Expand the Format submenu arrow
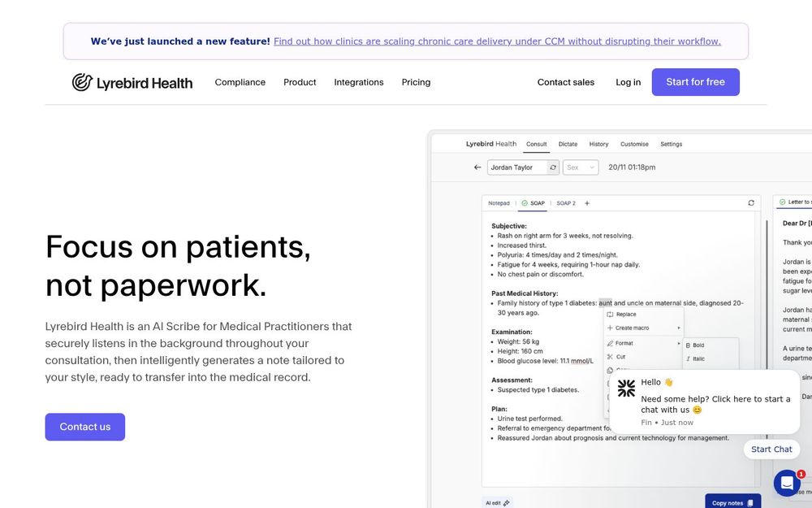Viewport: 812px width, 508px height. click(678, 343)
